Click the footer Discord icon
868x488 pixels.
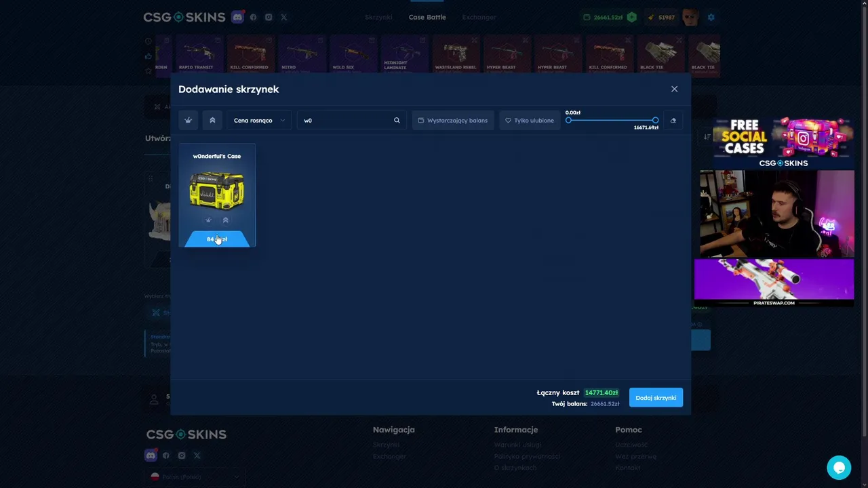(151, 455)
